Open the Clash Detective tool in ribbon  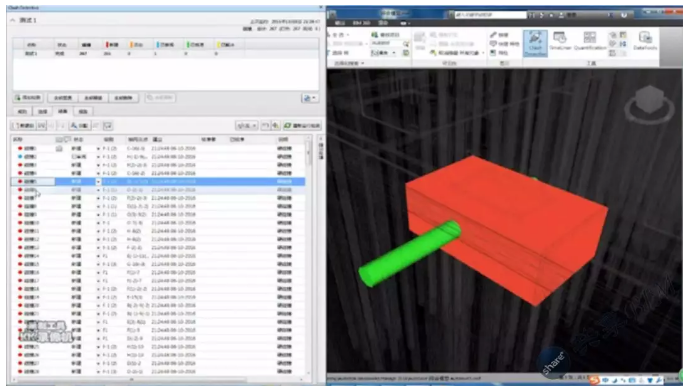[x=535, y=43]
